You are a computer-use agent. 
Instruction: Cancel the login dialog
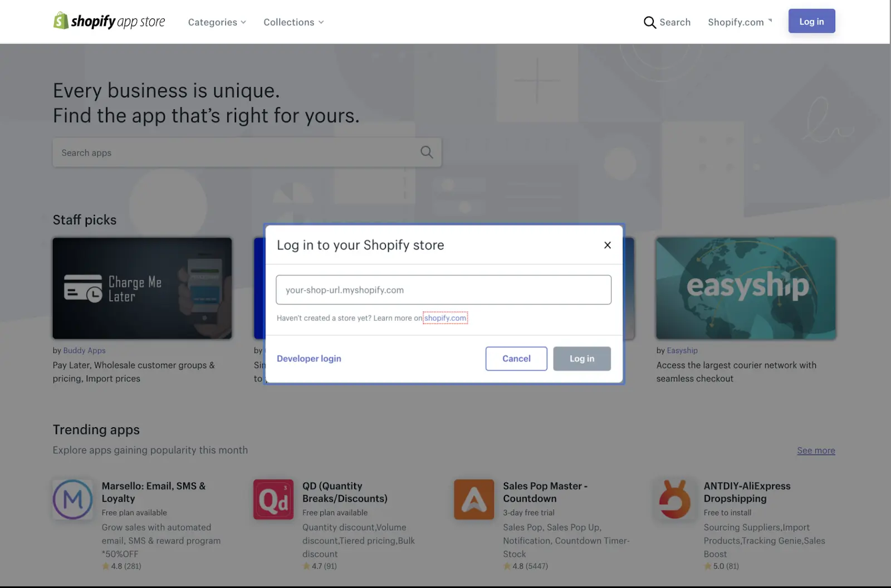point(516,359)
